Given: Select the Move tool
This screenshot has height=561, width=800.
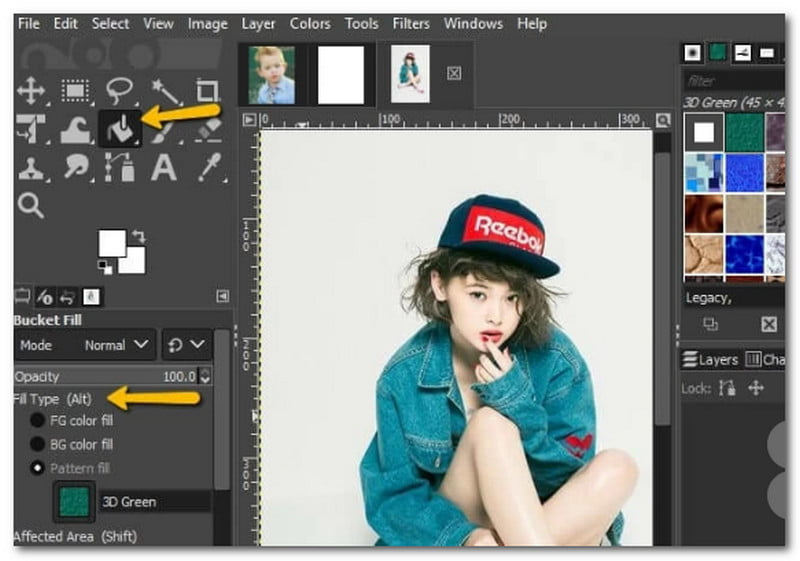Looking at the screenshot, I should tap(30, 91).
